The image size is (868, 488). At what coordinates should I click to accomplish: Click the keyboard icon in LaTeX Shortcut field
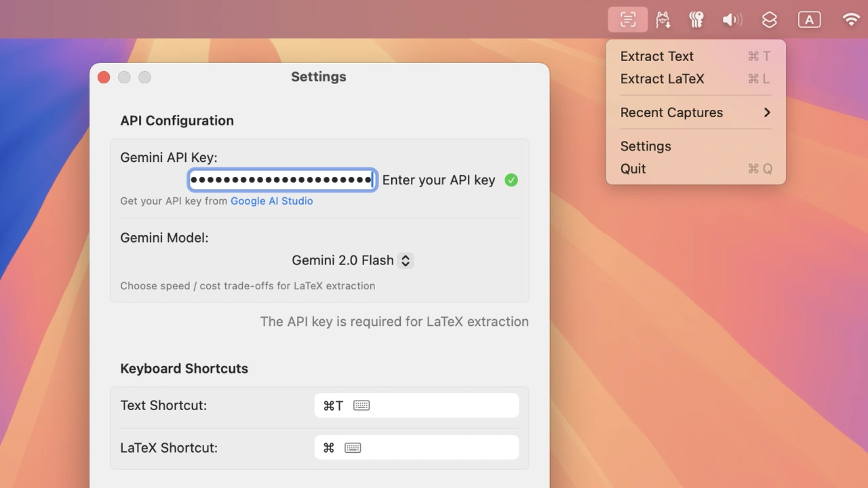[353, 447]
